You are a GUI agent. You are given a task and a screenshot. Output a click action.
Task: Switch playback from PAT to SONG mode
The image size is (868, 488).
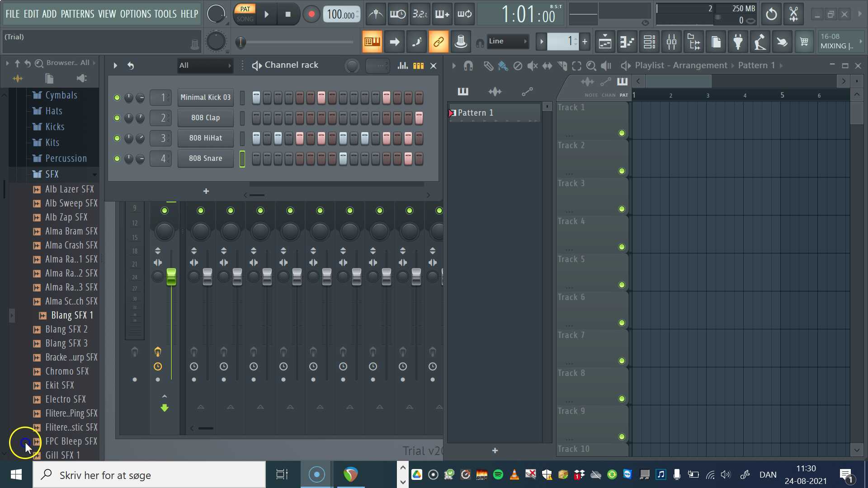click(x=245, y=19)
